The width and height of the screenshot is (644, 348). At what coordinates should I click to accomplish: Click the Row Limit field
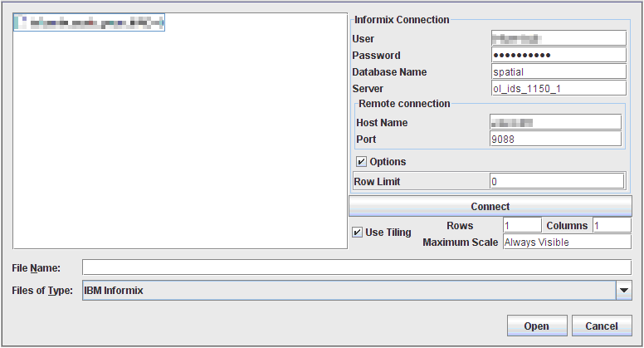click(556, 181)
